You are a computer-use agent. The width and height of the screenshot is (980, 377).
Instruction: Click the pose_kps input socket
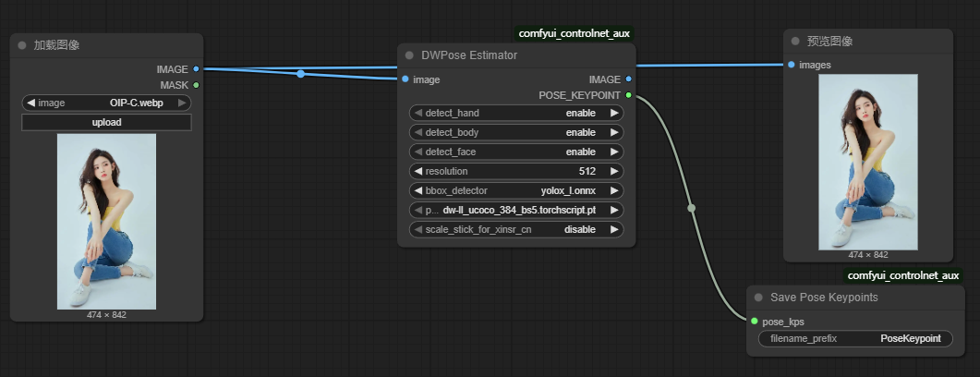pyautogui.click(x=755, y=322)
